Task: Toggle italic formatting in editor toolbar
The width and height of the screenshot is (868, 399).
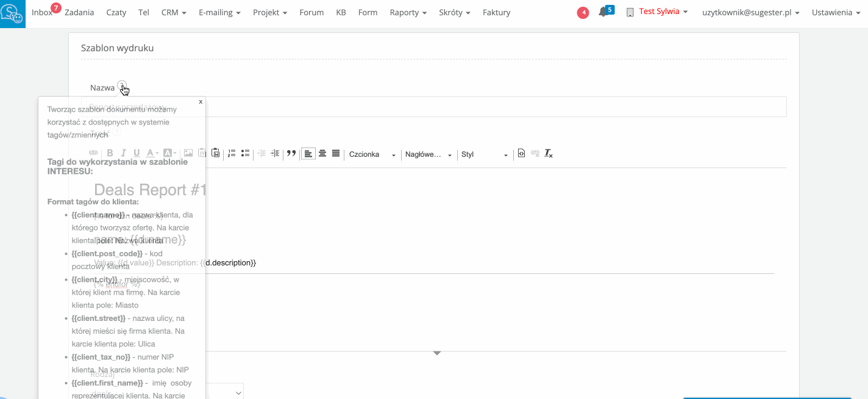Action: (x=123, y=153)
